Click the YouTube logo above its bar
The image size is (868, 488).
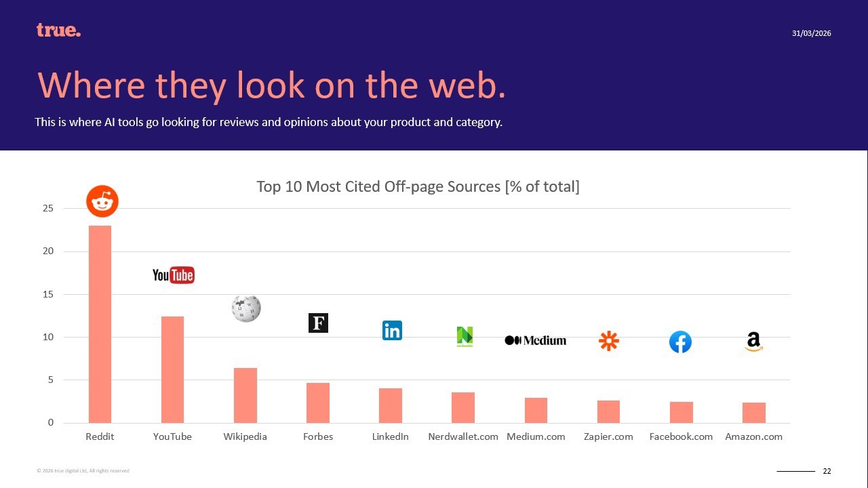[173, 274]
